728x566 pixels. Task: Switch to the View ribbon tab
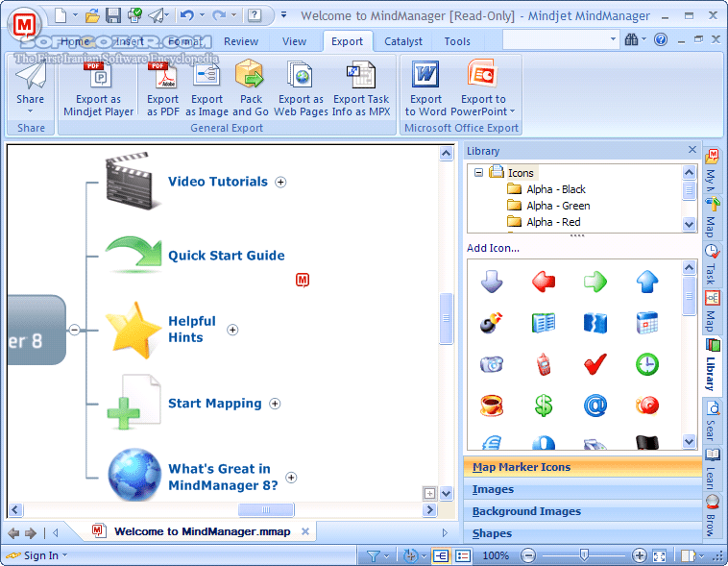coord(294,41)
